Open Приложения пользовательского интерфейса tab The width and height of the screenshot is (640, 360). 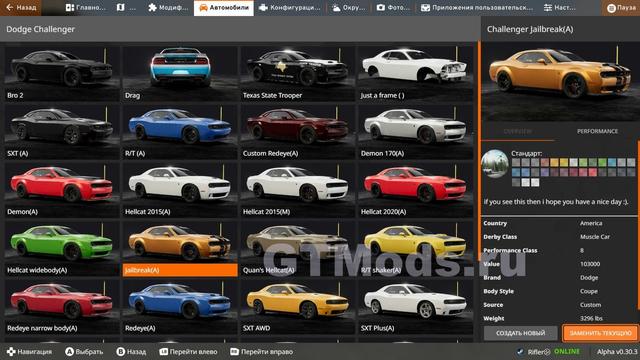pyautogui.click(x=476, y=8)
